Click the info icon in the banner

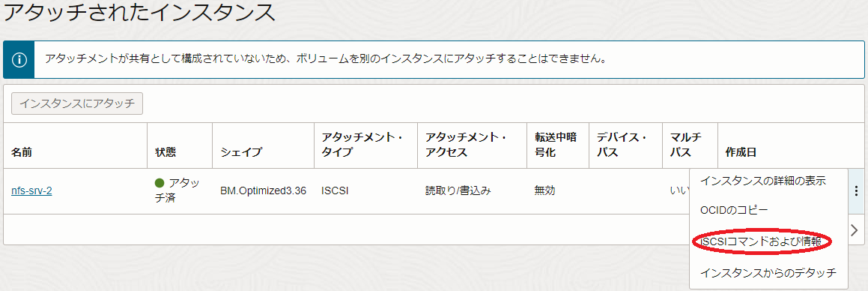tap(19, 59)
